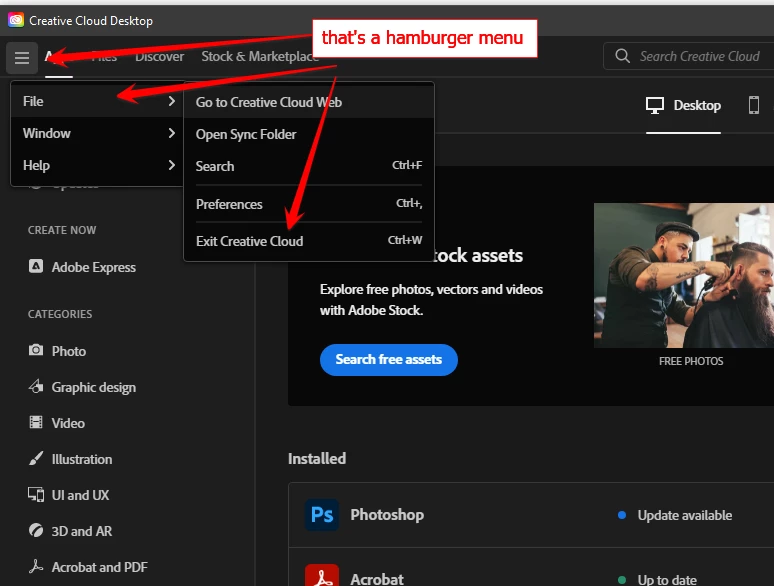Viewport: 774px width, 586px height.
Task: Expand the Help submenu arrow
Action: pos(171,165)
